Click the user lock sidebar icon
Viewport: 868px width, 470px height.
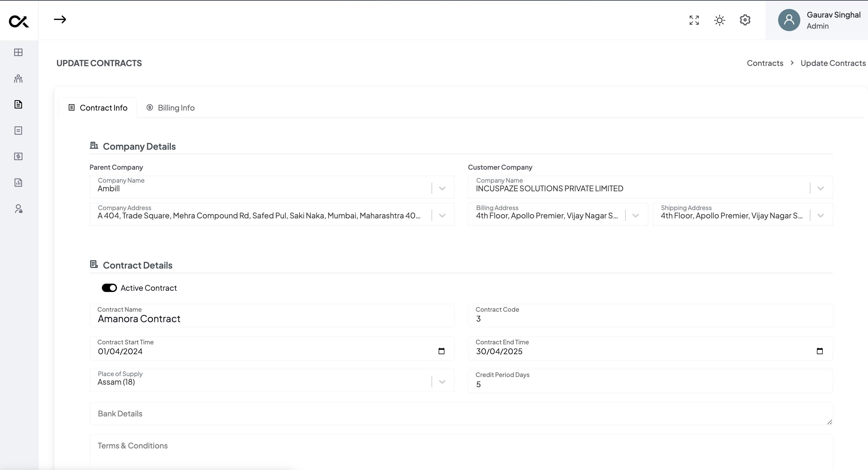(18, 209)
